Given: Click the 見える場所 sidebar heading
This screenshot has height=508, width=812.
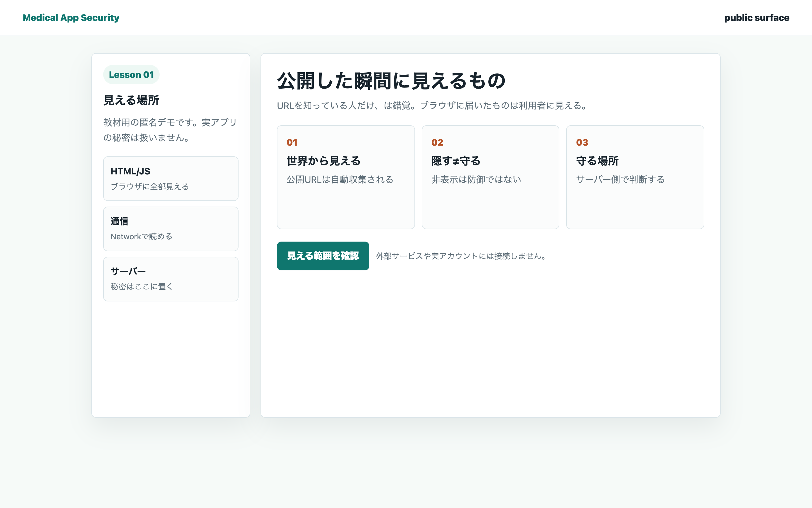Looking at the screenshot, I should click(131, 100).
